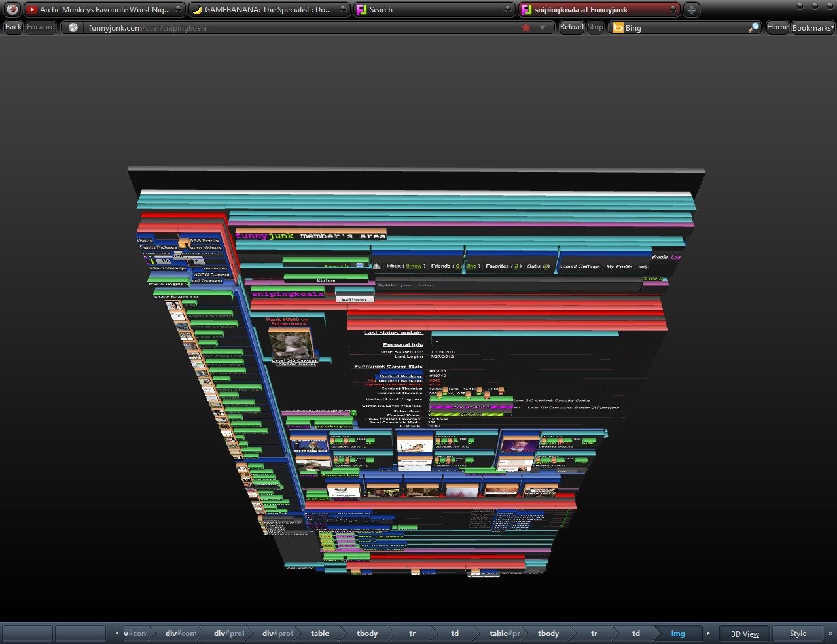The height and width of the screenshot is (644, 837).
Task: Open a new tab with plus button
Action: pos(691,9)
